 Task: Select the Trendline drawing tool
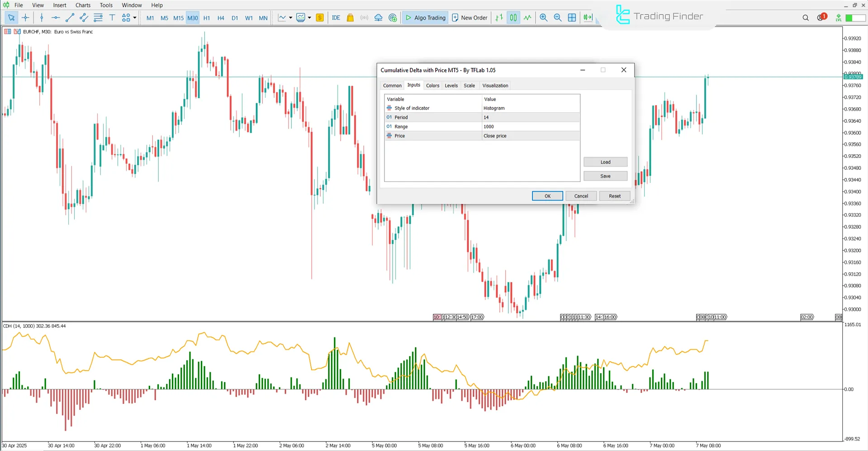(x=70, y=18)
